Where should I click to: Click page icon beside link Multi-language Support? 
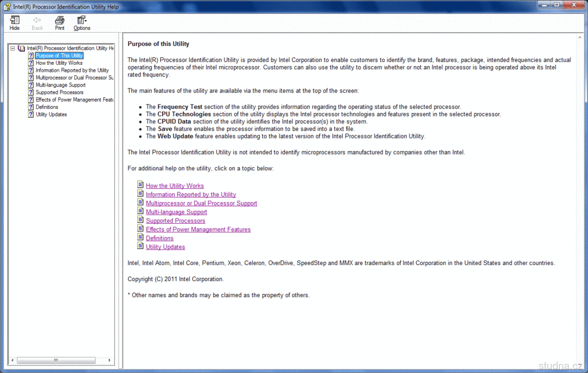(140, 211)
